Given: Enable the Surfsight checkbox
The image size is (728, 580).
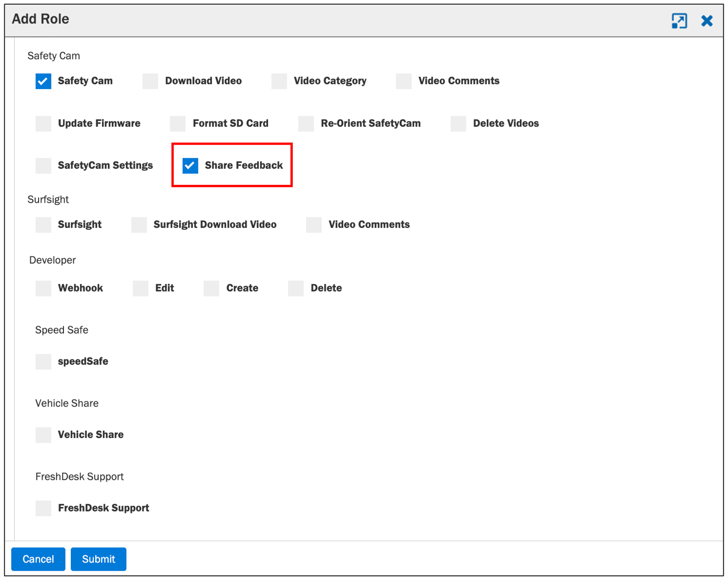Looking at the screenshot, I should click(43, 225).
